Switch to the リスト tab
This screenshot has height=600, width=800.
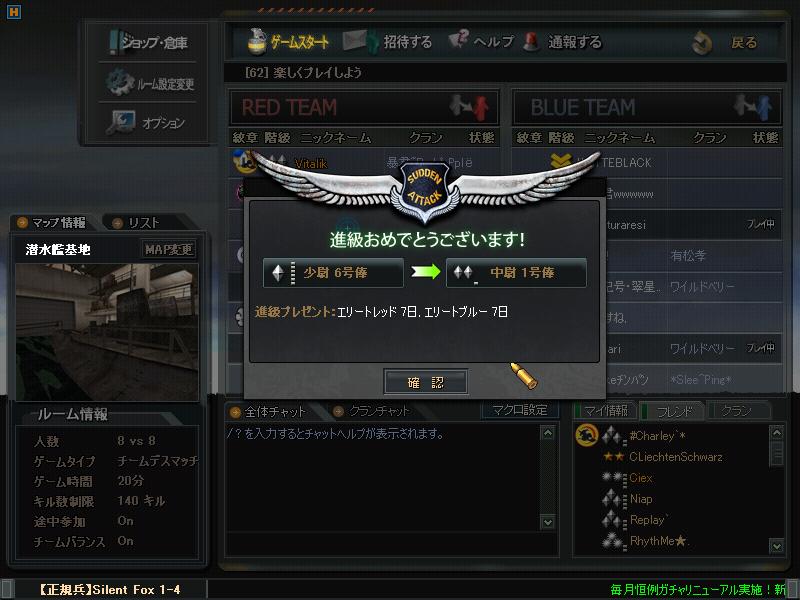pyautogui.click(x=139, y=222)
